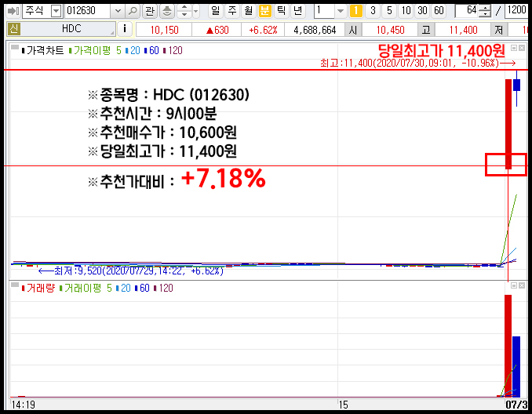Click the tall red volume bar

(508, 346)
